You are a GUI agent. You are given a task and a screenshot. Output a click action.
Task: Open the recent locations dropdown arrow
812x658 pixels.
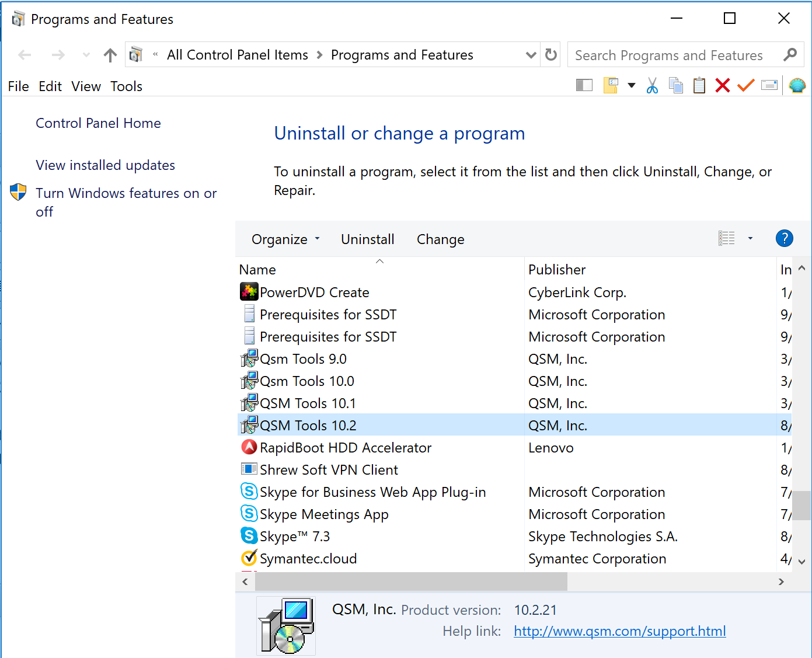(x=86, y=55)
